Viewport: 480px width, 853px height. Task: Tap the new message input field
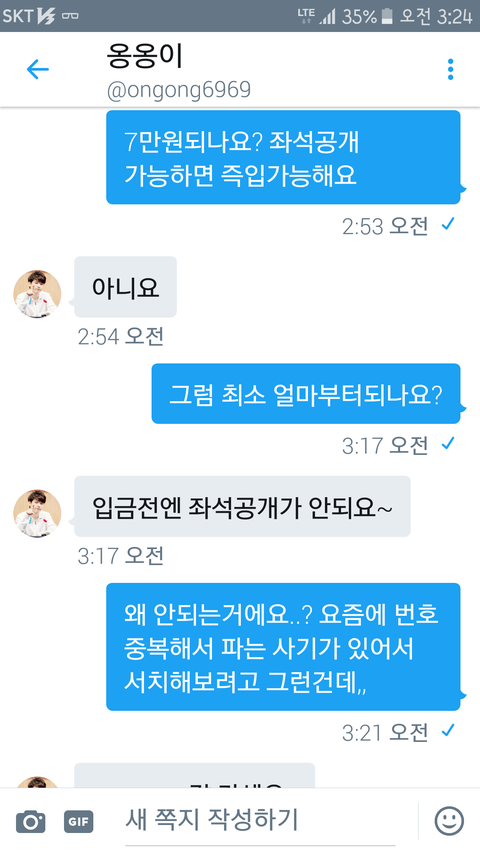point(261,819)
